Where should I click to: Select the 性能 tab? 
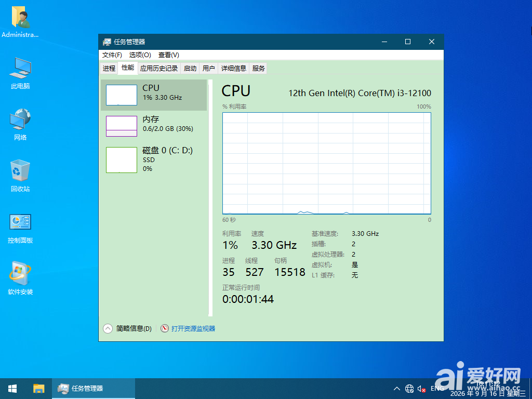click(x=128, y=68)
